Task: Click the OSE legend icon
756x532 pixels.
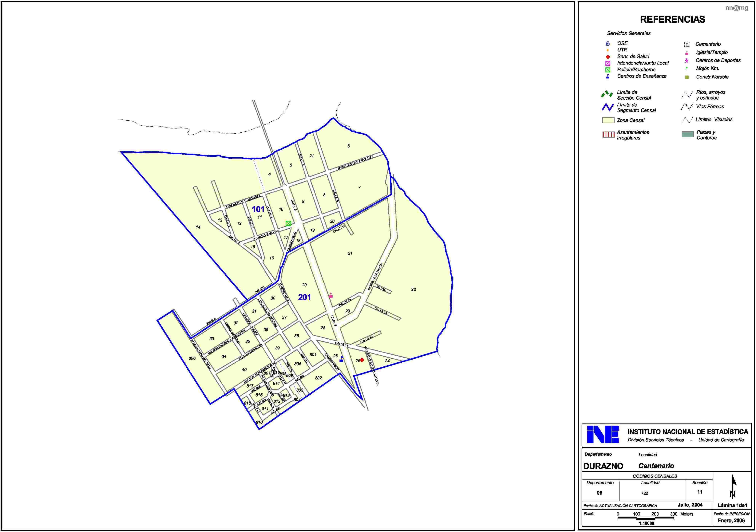Action: point(608,43)
